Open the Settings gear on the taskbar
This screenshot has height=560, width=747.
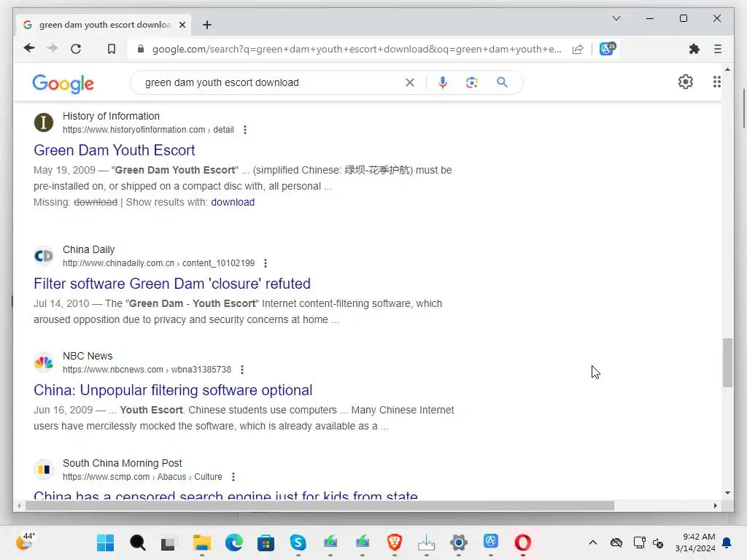coord(458,542)
